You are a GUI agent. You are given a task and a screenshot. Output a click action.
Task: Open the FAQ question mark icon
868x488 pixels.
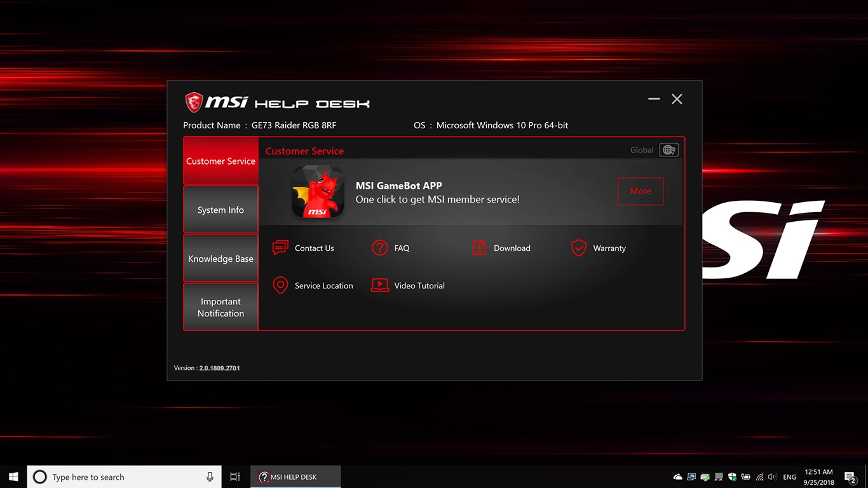[x=379, y=248]
